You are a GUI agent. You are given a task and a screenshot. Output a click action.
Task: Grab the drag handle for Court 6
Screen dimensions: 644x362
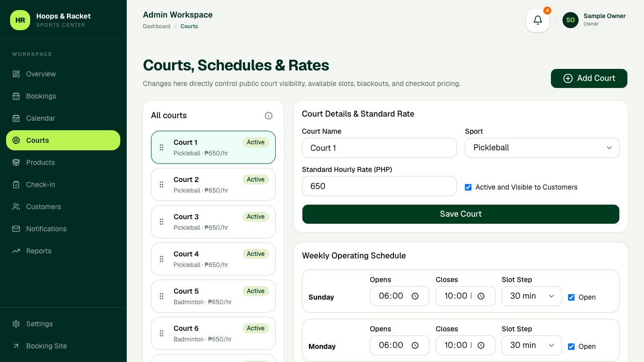[162, 333]
